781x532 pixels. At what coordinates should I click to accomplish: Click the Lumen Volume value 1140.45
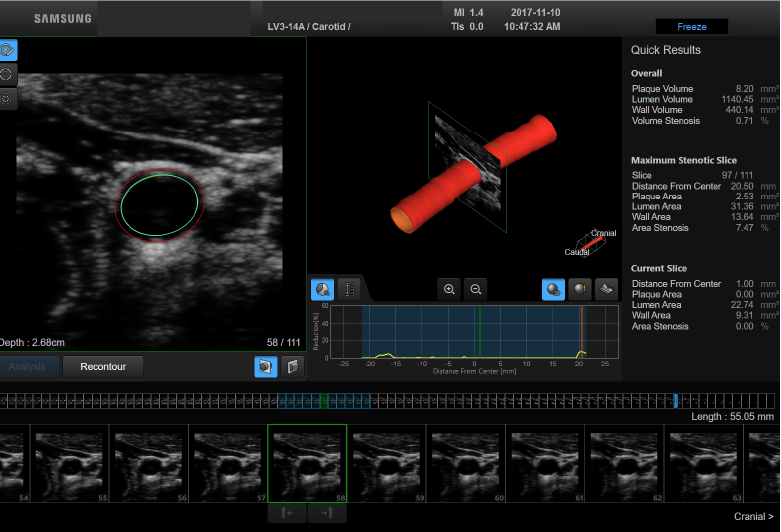pyautogui.click(x=737, y=99)
